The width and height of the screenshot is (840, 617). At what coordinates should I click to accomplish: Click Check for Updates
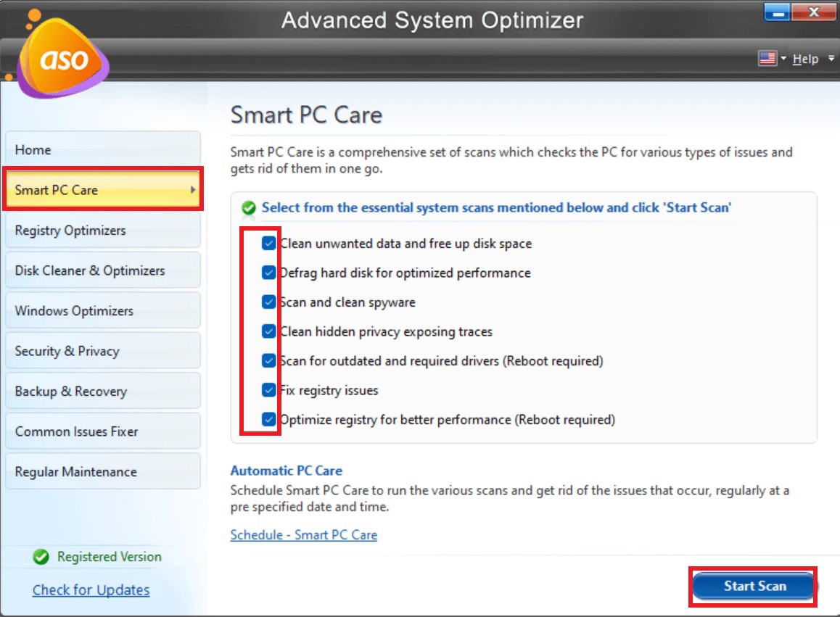tap(91, 589)
